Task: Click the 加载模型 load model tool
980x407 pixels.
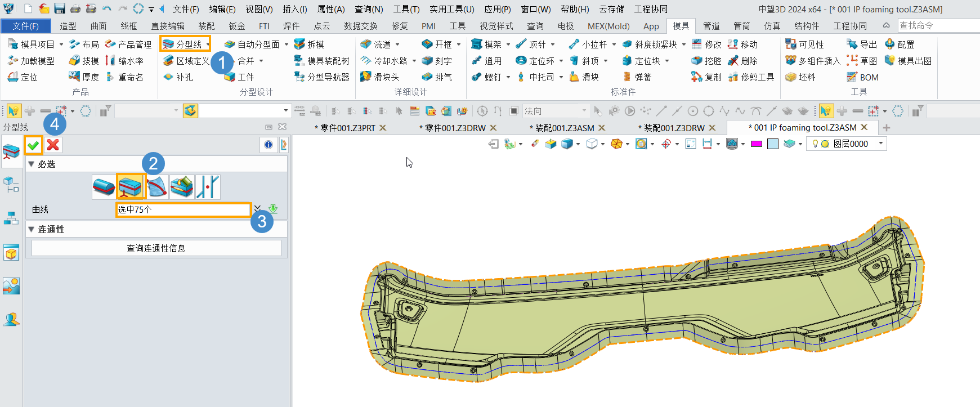Action: (x=31, y=60)
